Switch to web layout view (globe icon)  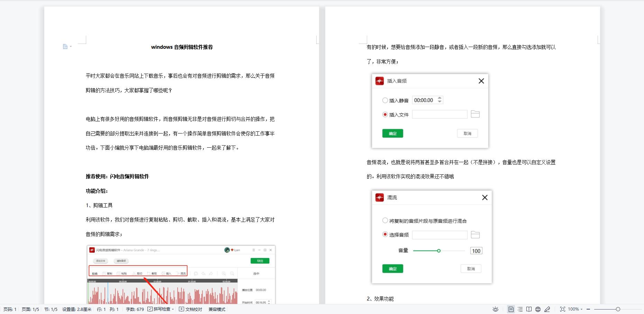click(x=538, y=309)
